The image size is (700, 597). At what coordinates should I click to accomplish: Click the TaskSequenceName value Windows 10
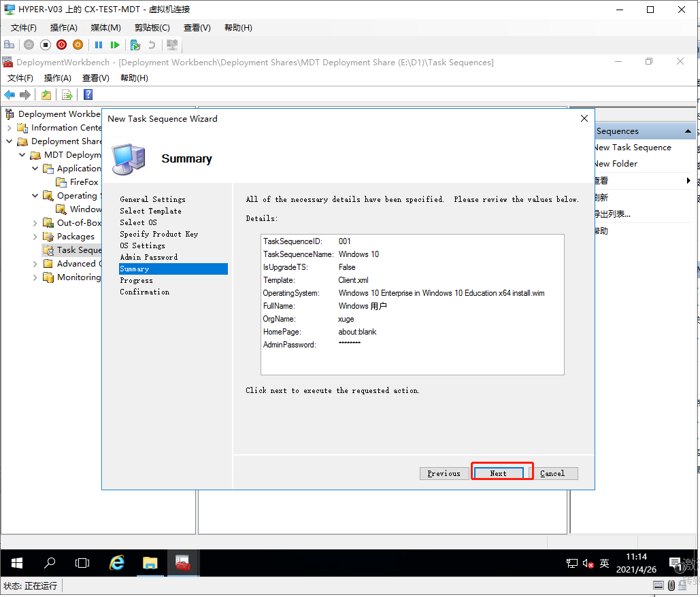point(359,254)
